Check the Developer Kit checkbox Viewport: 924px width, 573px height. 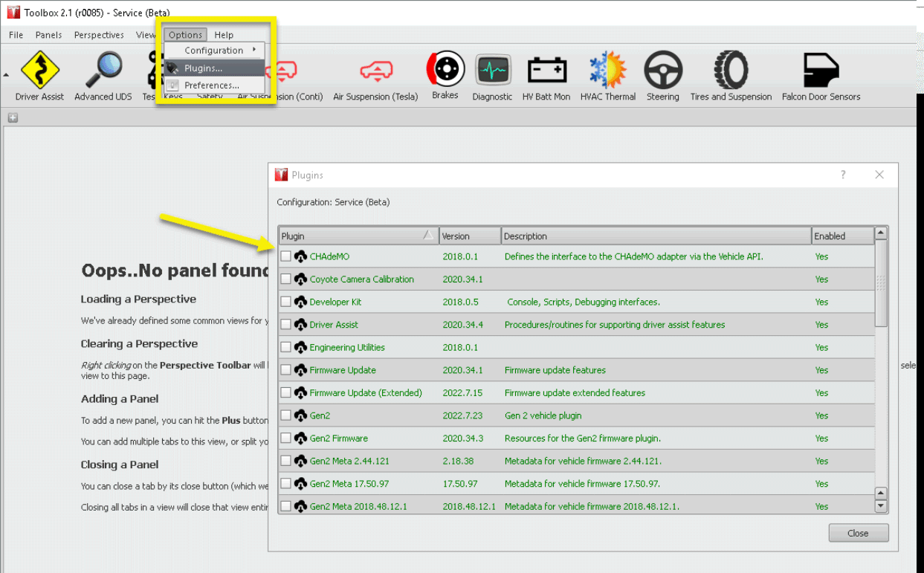pyautogui.click(x=286, y=302)
